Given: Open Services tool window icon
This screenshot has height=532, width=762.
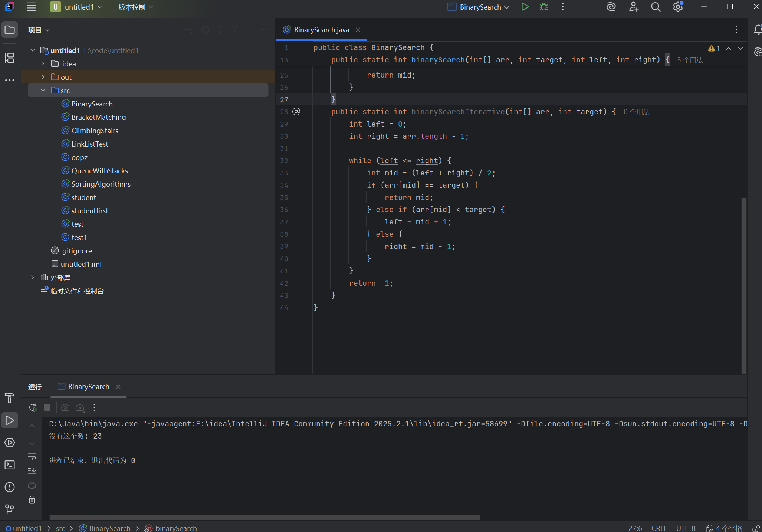Looking at the screenshot, I should [x=10, y=443].
